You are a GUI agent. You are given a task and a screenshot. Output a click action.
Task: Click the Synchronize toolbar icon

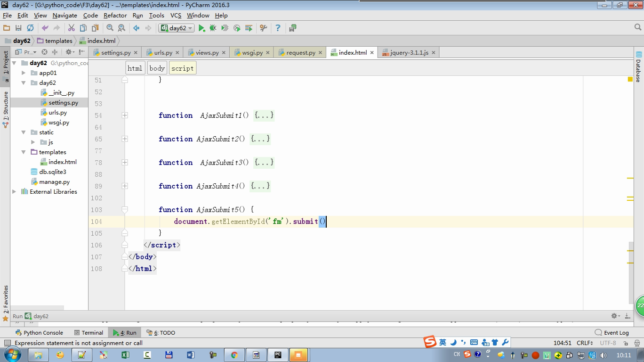pyautogui.click(x=30, y=28)
